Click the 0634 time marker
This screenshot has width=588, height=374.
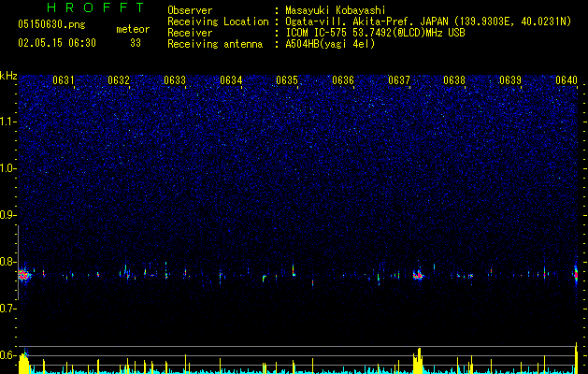click(x=231, y=80)
